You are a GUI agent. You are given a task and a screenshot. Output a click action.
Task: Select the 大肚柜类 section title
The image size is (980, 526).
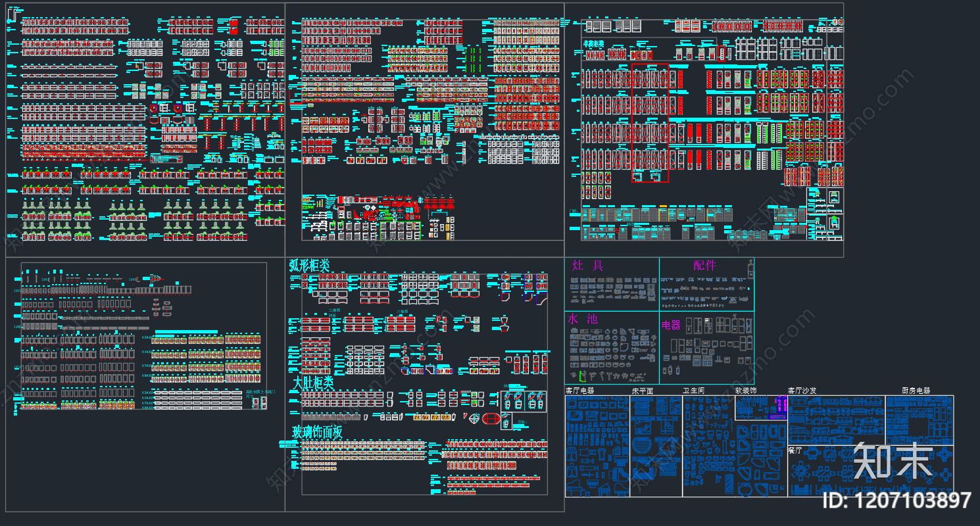(x=313, y=383)
